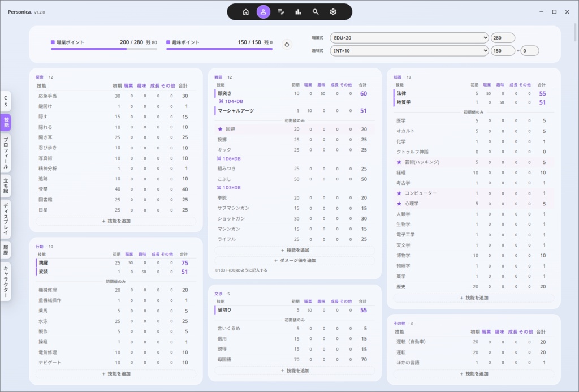This screenshot has height=392, width=579.
Task: Open the edit list icon in top navigation
Action: click(280, 12)
